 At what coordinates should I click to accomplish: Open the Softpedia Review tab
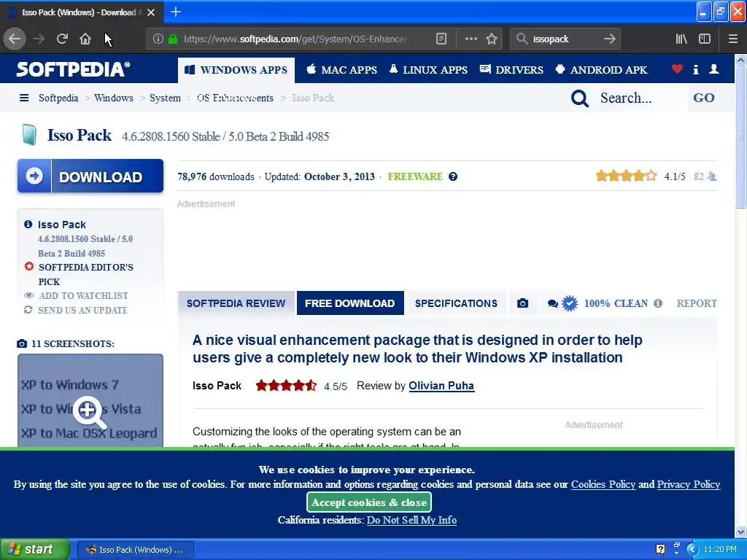[236, 303]
